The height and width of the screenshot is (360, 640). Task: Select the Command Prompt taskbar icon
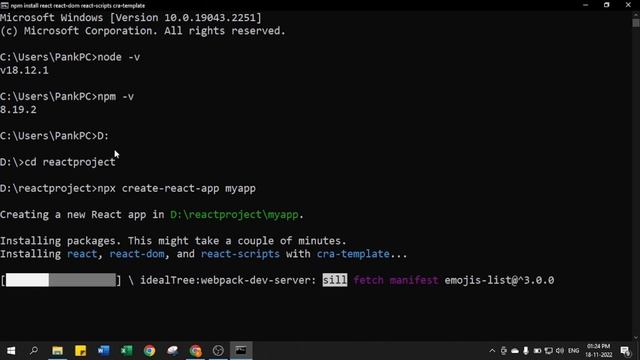pyautogui.click(x=241, y=351)
